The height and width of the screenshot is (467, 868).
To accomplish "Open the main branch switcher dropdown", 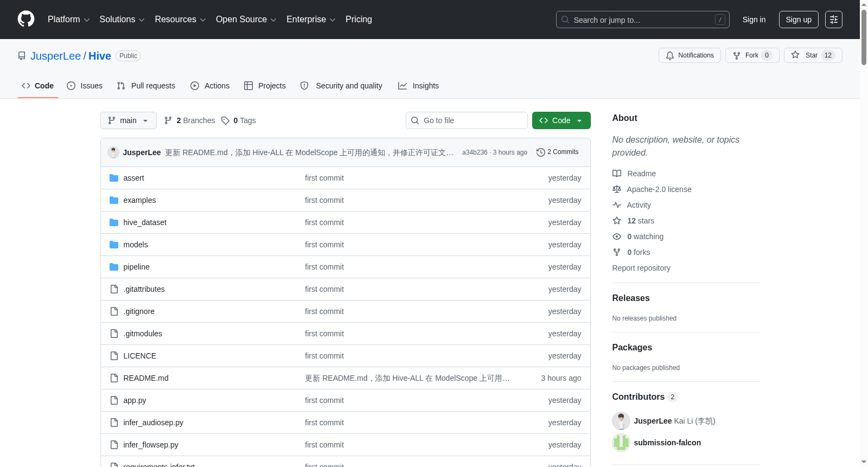I will coord(129,120).
